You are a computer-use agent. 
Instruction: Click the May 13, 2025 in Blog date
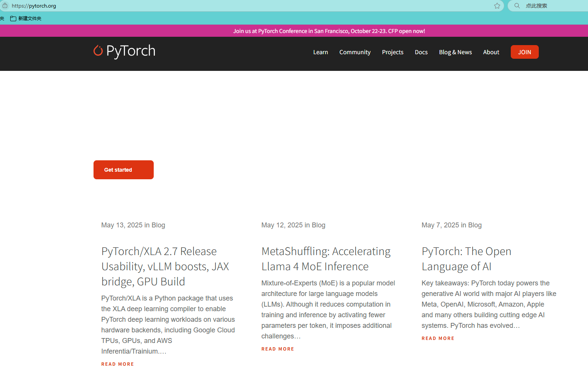[x=133, y=225]
